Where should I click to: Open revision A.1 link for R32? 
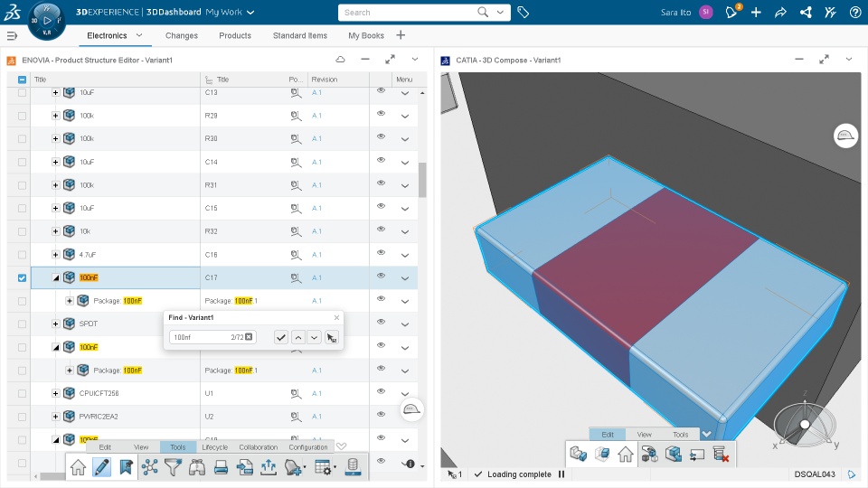(316, 231)
